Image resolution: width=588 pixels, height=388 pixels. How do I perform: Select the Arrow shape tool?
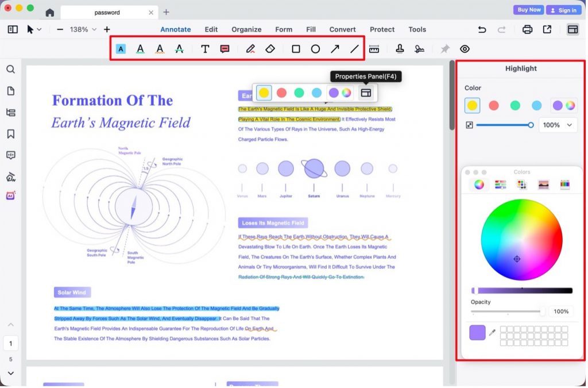pyautogui.click(x=335, y=49)
